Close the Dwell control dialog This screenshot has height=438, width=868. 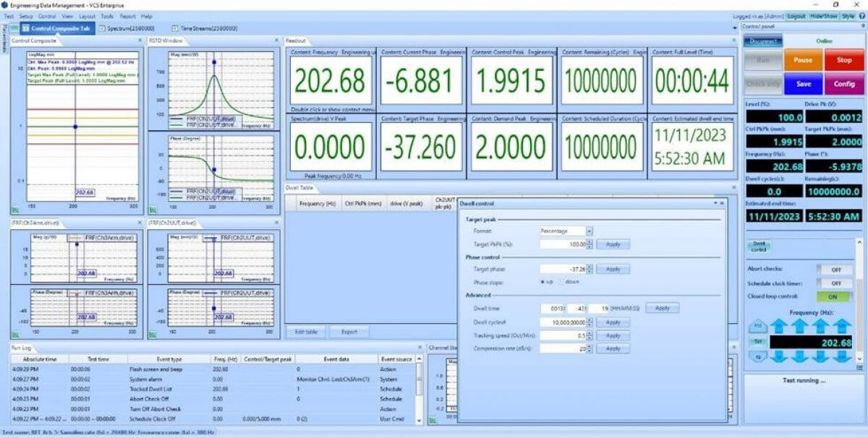coord(721,204)
